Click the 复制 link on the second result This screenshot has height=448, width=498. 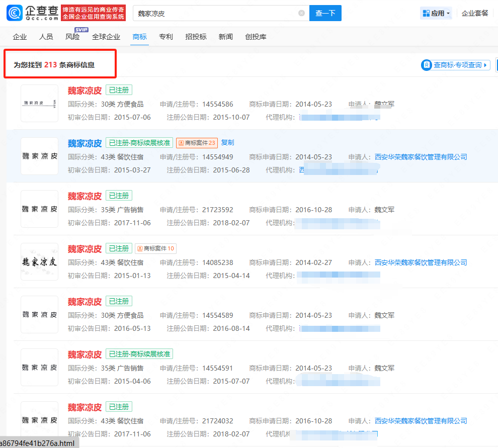(227, 143)
